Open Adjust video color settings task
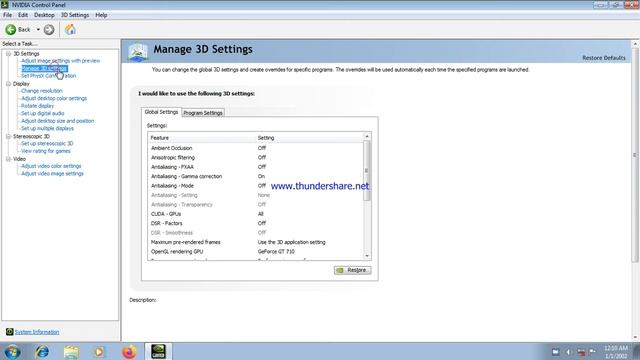Viewport: 640px width, 360px height. 51,166
